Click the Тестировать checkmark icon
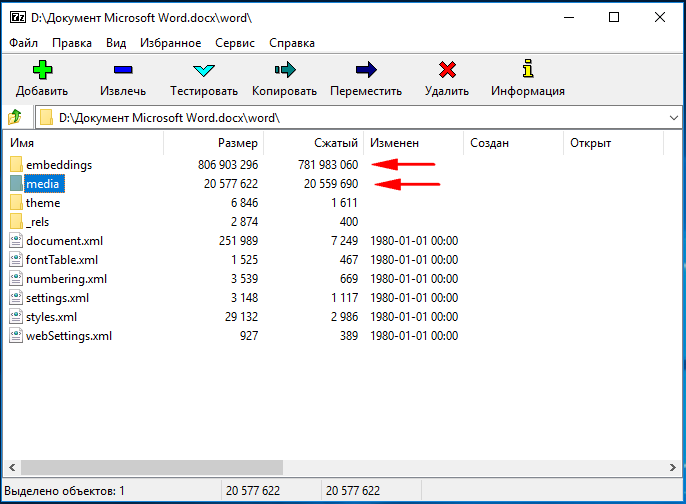 pyautogui.click(x=204, y=70)
